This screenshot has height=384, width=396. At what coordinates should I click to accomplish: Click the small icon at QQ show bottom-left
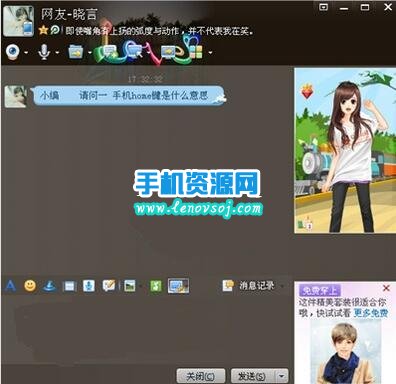pos(305,223)
